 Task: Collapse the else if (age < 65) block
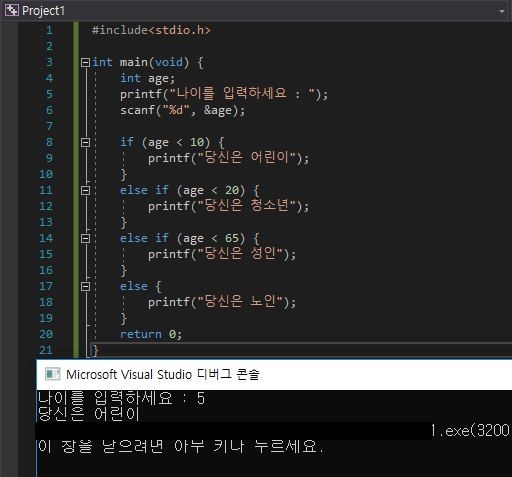85,238
